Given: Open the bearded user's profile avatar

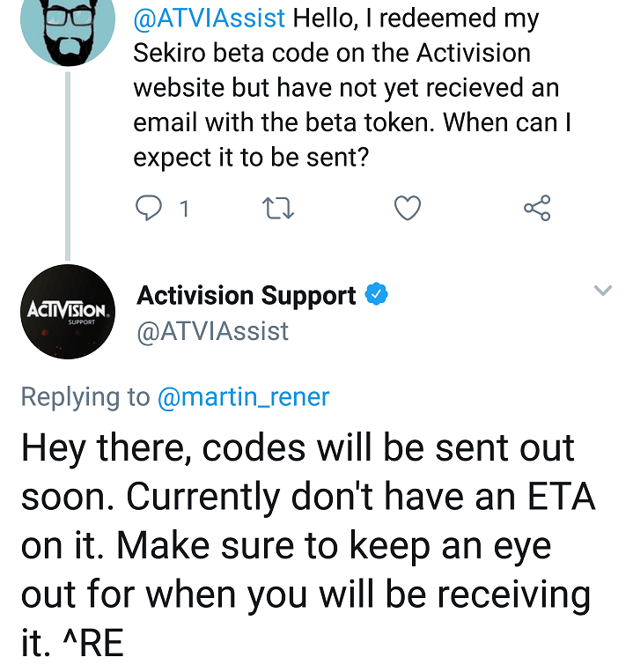Looking at the screenshot, I should point(68,28).
